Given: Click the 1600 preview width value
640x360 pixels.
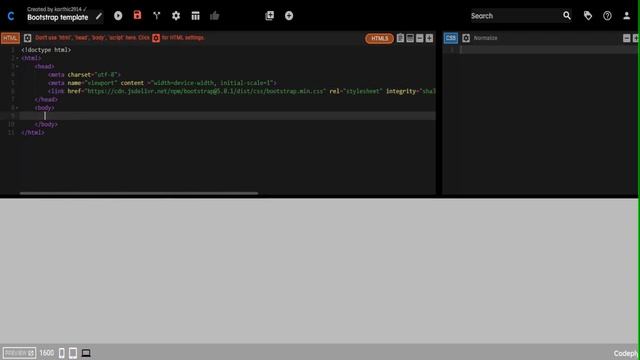Looking at the screenshot, I should tap(47, 353).
